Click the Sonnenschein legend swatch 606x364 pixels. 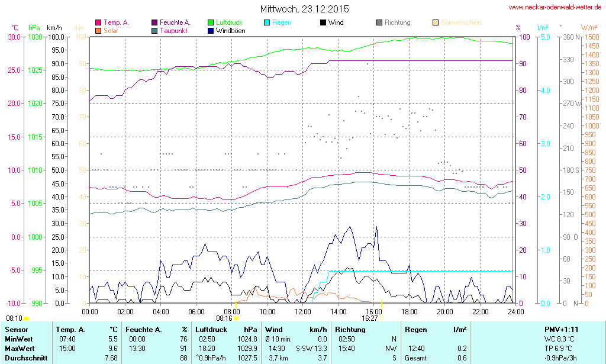click(436, 22)
